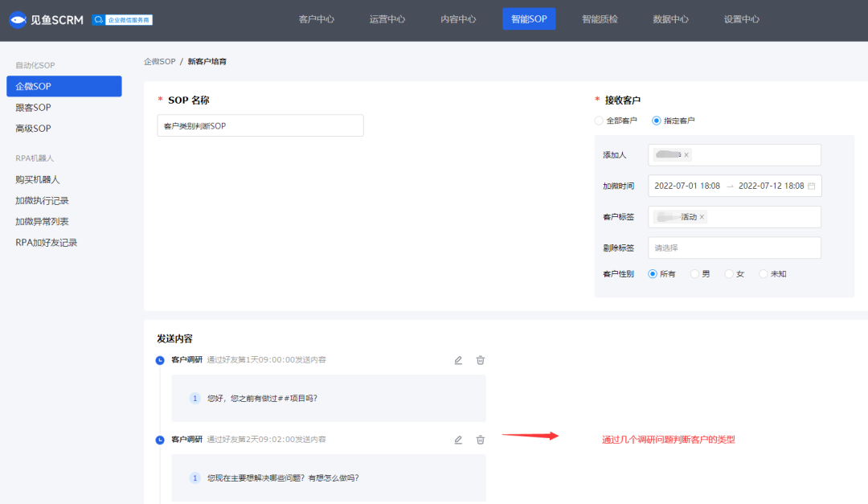Select 跟客SOP in the sidebar
The width and height of the screenshot is (868, 504).
coord(33,107)
